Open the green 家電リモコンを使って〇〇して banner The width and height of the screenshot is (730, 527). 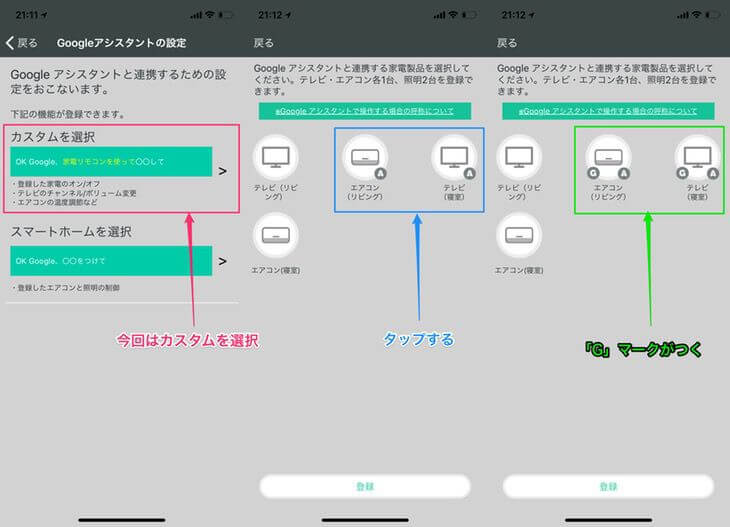(111, 162)
